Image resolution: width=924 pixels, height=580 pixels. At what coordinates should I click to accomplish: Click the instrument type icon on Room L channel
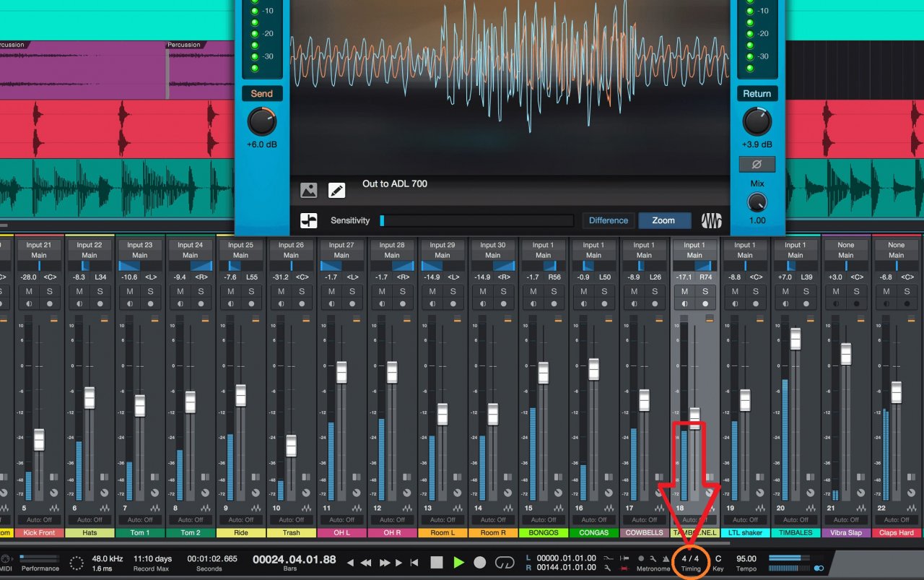tap(458, 508)
